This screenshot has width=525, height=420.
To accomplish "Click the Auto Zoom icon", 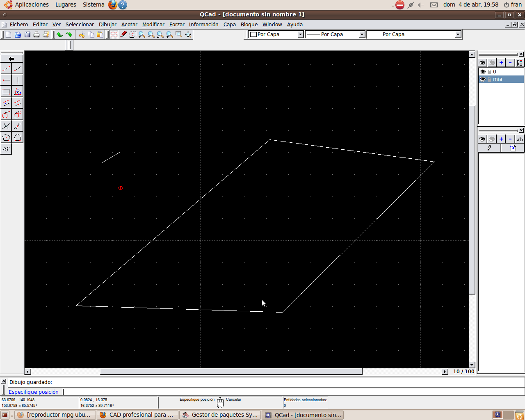I will [x=160, y=34].
